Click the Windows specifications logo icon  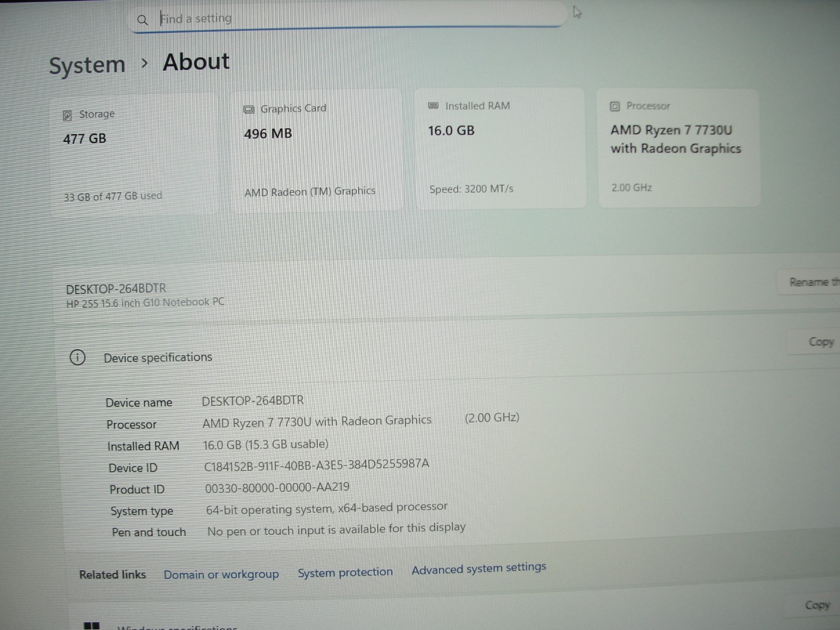91,626
